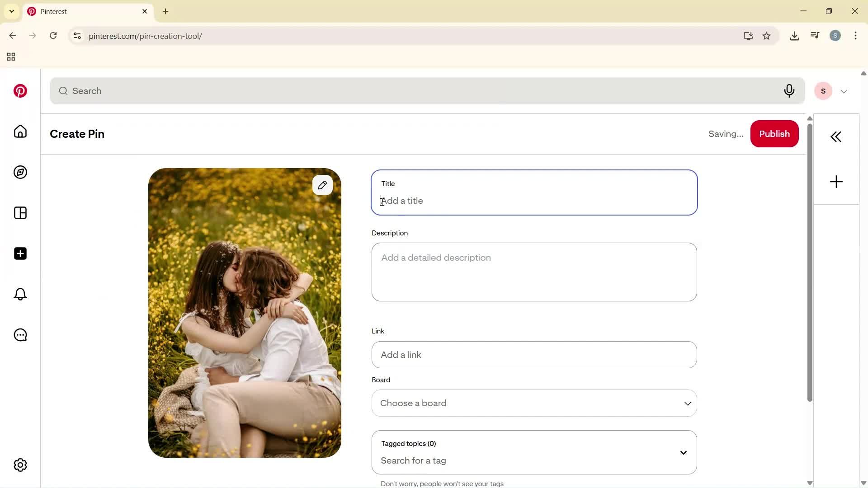Select the Create plus icon in sidebar

pyautogui.click(x=20, y=253)
